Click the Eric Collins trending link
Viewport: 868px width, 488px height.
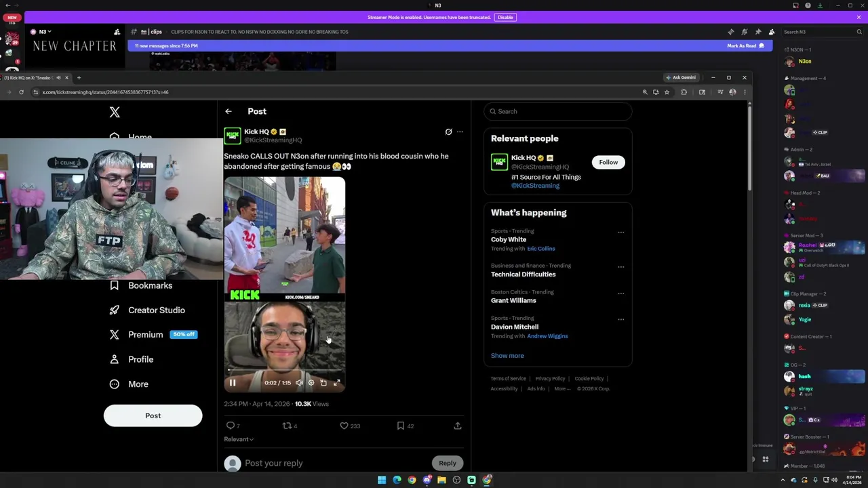(x=541, y=249)
